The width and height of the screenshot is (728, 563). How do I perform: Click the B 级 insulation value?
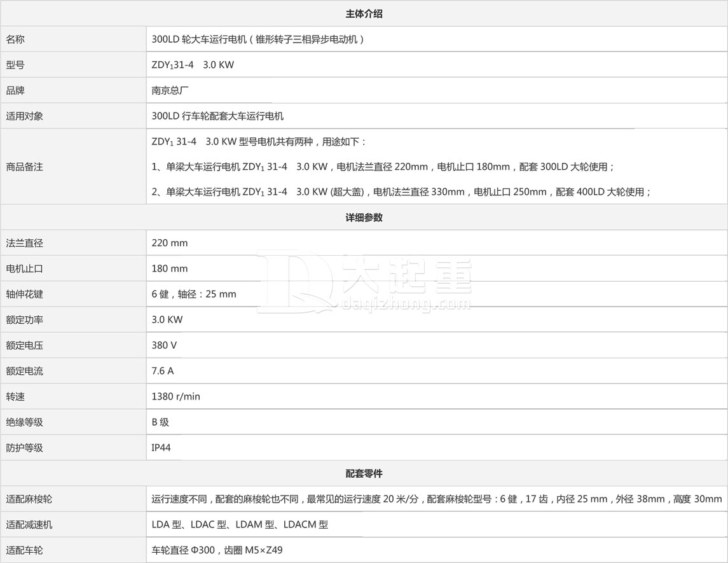(160, 422)
